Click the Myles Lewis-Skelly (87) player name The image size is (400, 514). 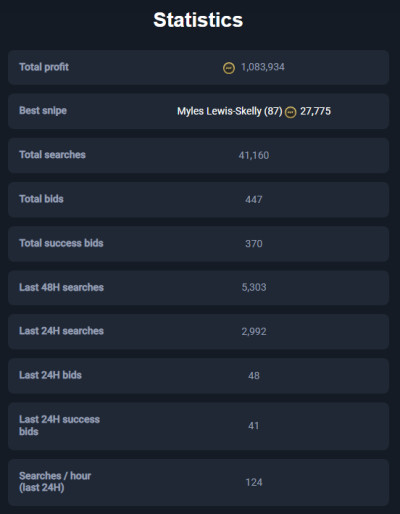230,111
